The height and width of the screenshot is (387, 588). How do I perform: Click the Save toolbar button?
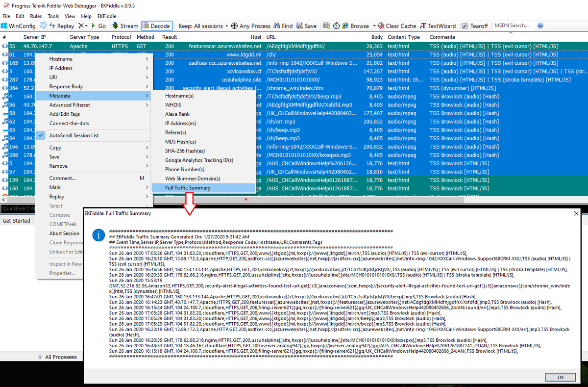(x=306, y=26)
